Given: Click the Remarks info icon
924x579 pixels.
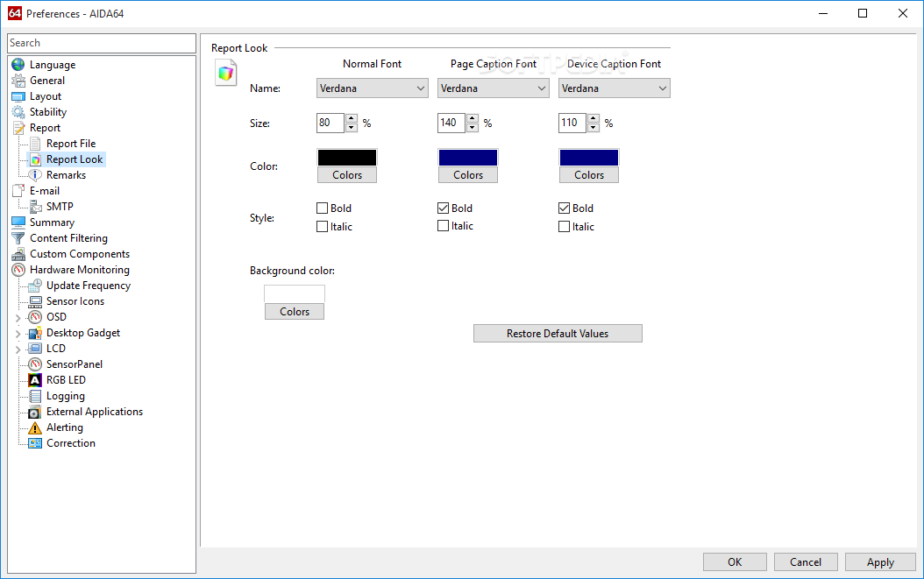Looking at the screenshot, I should click(x=35, y=175).
